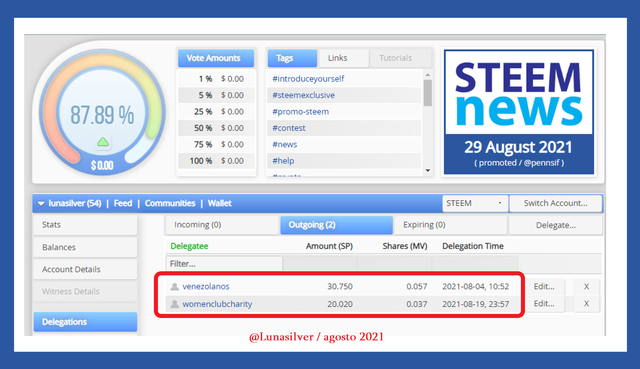
Task: Remove the womenclubcharity delegation with X
Action: click(586, 304)
